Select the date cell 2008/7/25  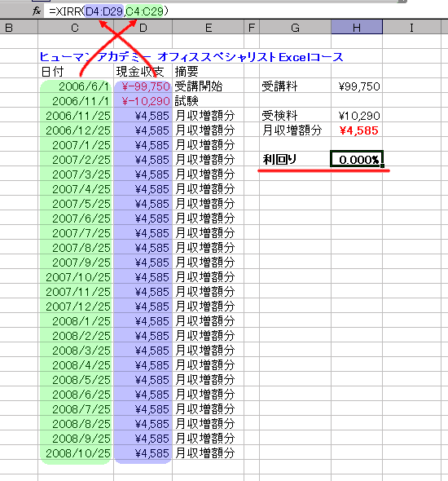pyautogui.click(x=76, y=409)
